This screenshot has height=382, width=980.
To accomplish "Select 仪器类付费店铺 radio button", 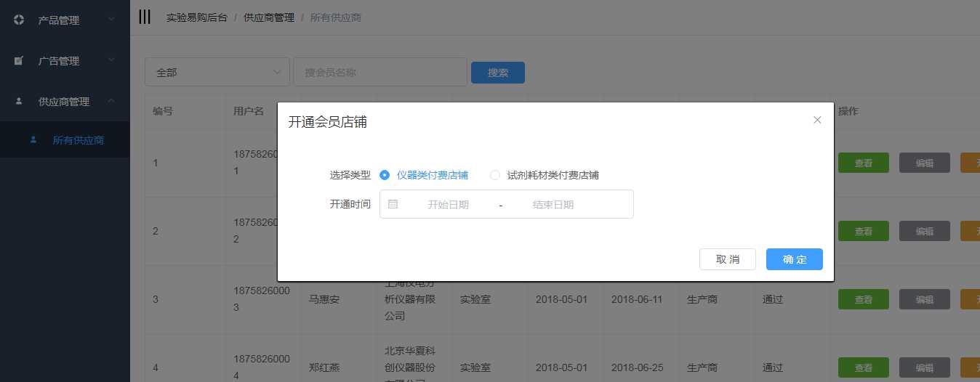I will 385,175.
